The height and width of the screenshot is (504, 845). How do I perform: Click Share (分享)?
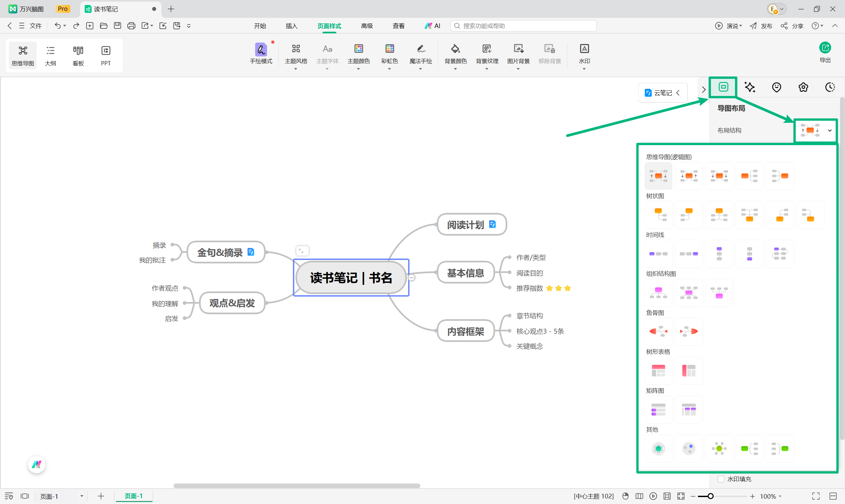pyautogui.click(x=792, y=26)
